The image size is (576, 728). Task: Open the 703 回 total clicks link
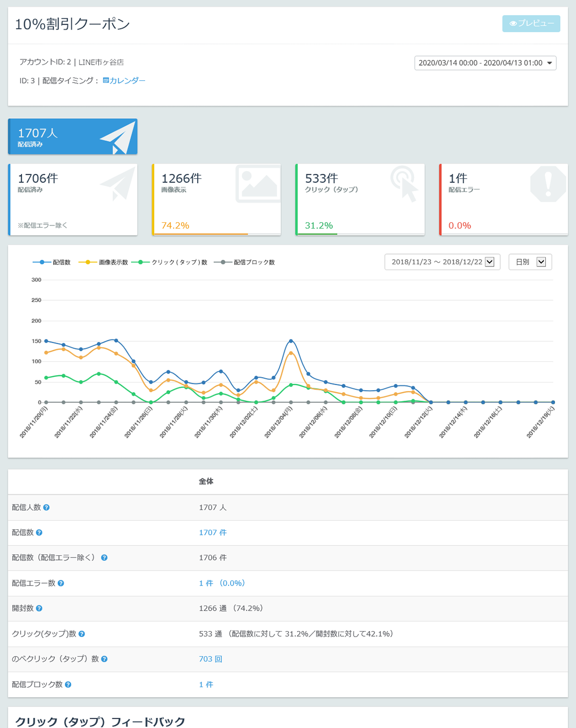[x=210, y=659]
